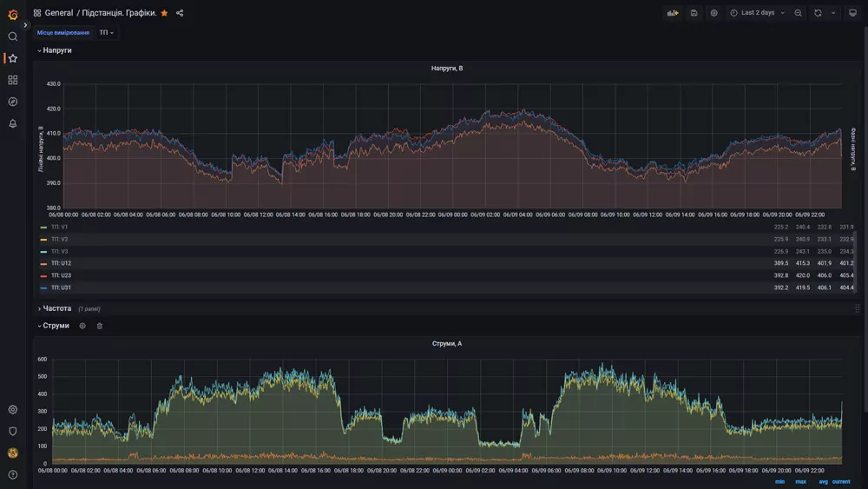Click the Підстанція. Графіки. dashboard title
This screenshot has height=489, width=868.
coord(119,13)
